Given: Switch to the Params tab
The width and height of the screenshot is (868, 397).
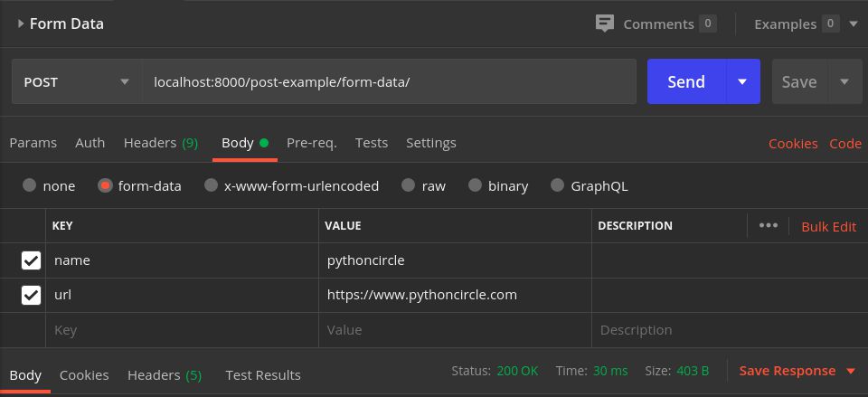Looking at the screenshot, I should click(x=33, y=143).
